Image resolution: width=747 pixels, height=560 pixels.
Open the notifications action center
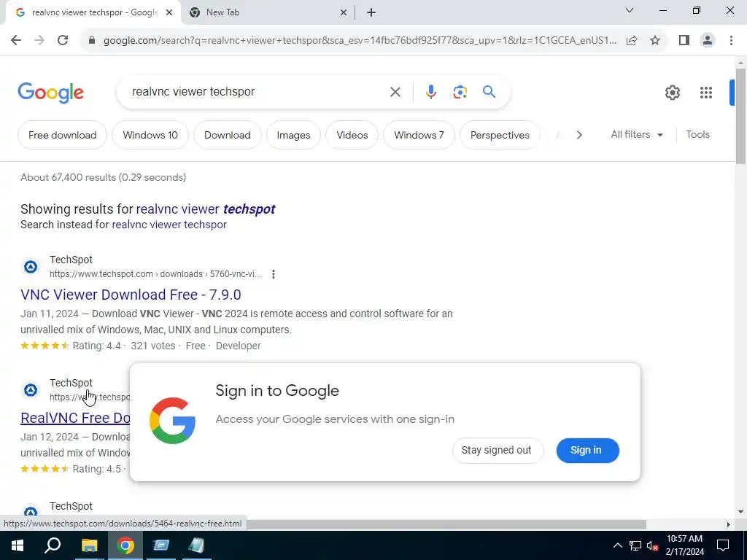723,545
